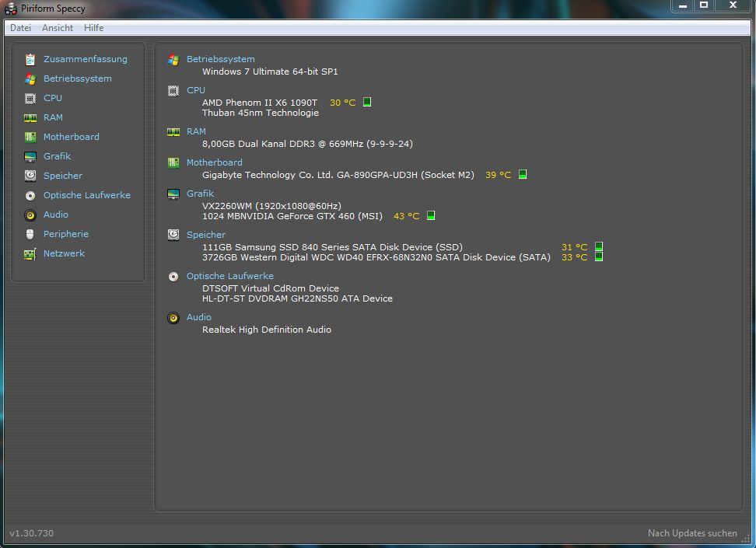
Task: Click the Speicher hard drive icon in sidebar
Action: pyautogui.click(x=30, y=176)
